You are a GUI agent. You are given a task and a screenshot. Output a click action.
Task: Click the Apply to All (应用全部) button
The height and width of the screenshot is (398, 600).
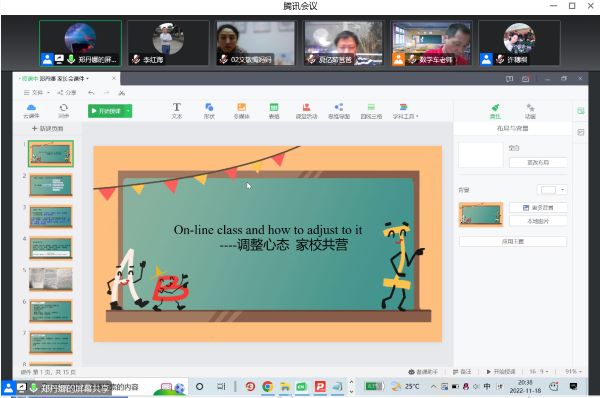[513, 241]
